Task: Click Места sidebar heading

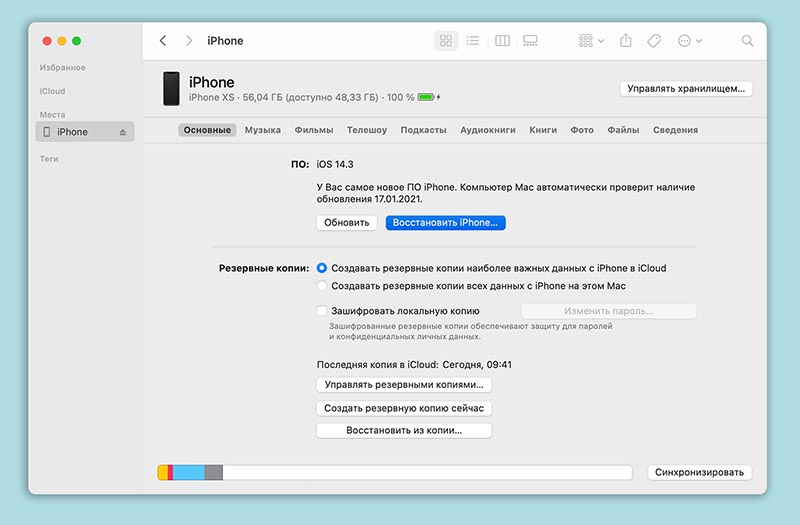Action: tap(53, 114)
